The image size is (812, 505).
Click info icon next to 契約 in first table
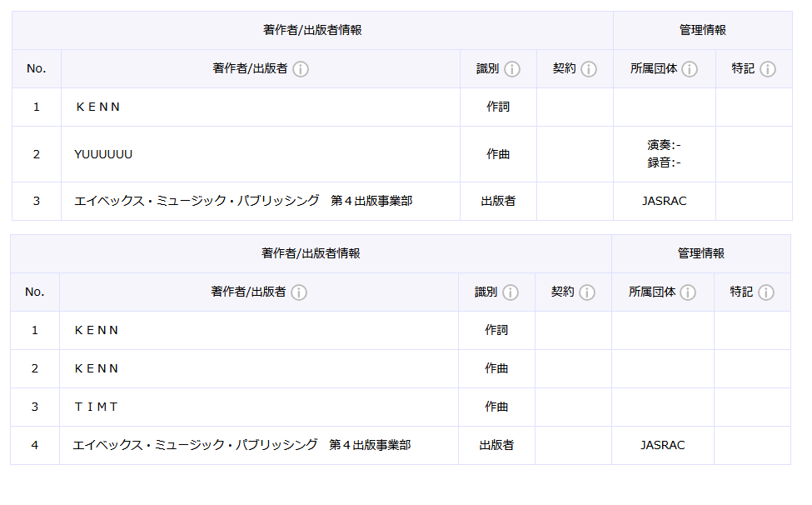click(588, 69)
